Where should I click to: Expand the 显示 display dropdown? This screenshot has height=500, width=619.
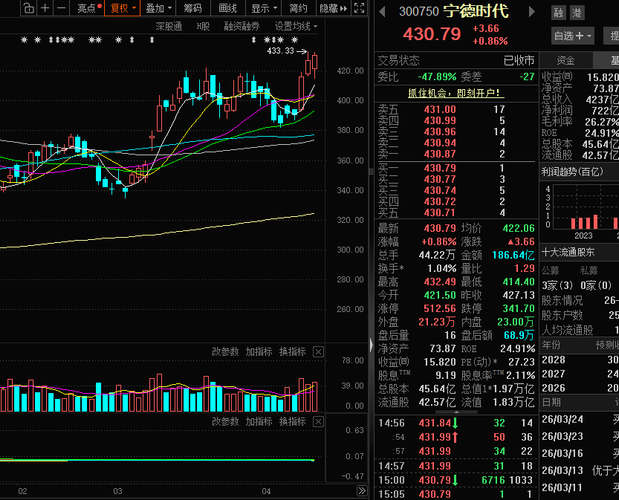pyautogui.click(x=264, y=8)
